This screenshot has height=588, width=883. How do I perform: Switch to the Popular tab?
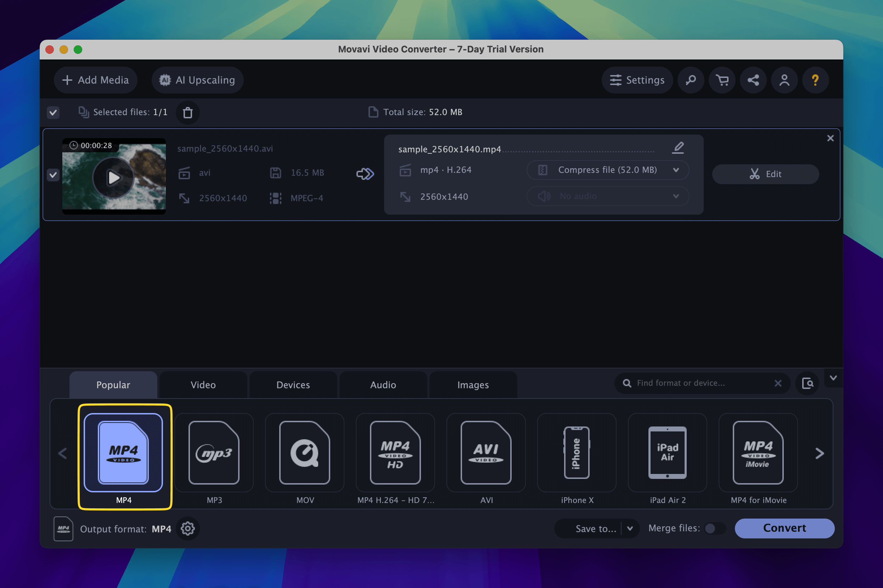[x=113, y=385]
